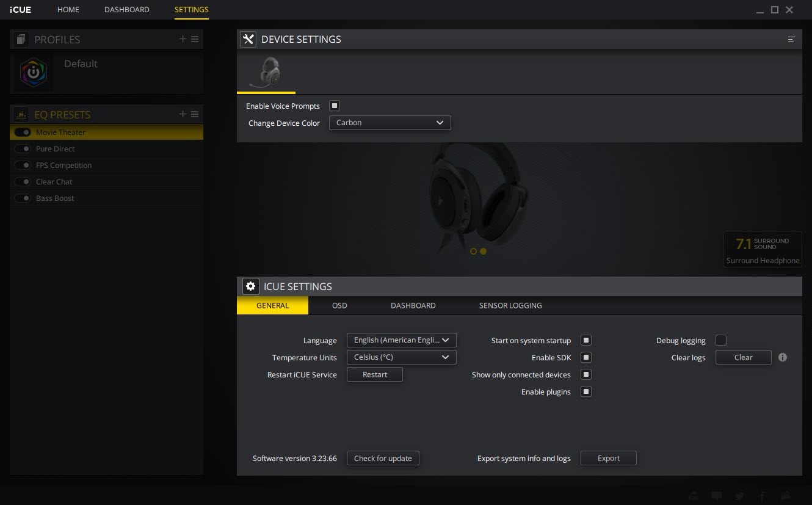
Task: Click the Check for update button
Action: coord(383,458)
